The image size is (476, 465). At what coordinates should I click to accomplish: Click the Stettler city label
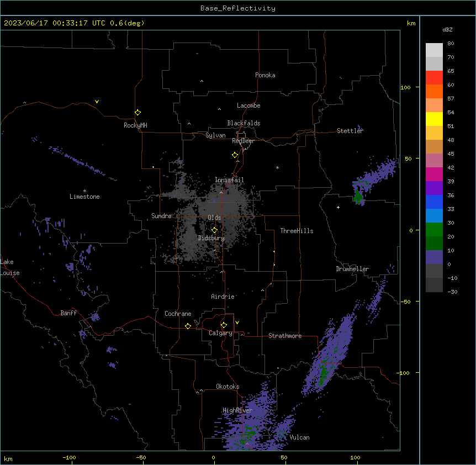(x=350, y=131)
